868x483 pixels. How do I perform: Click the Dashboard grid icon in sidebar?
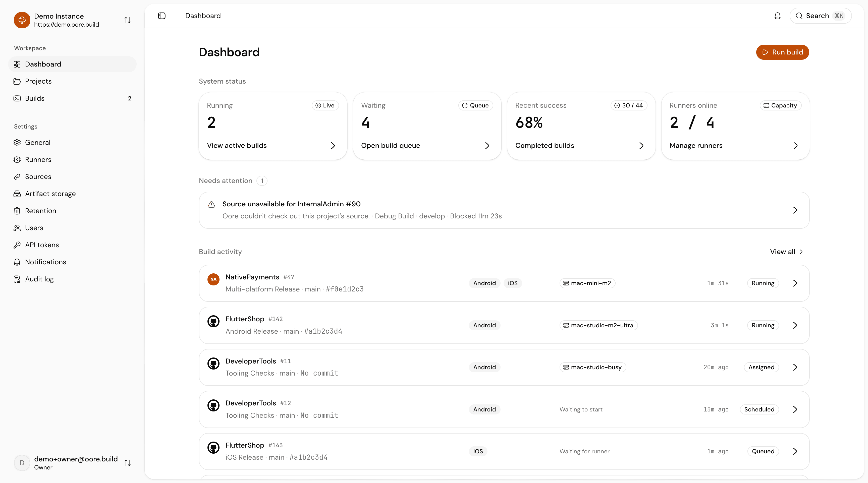(x=17, y=64)
